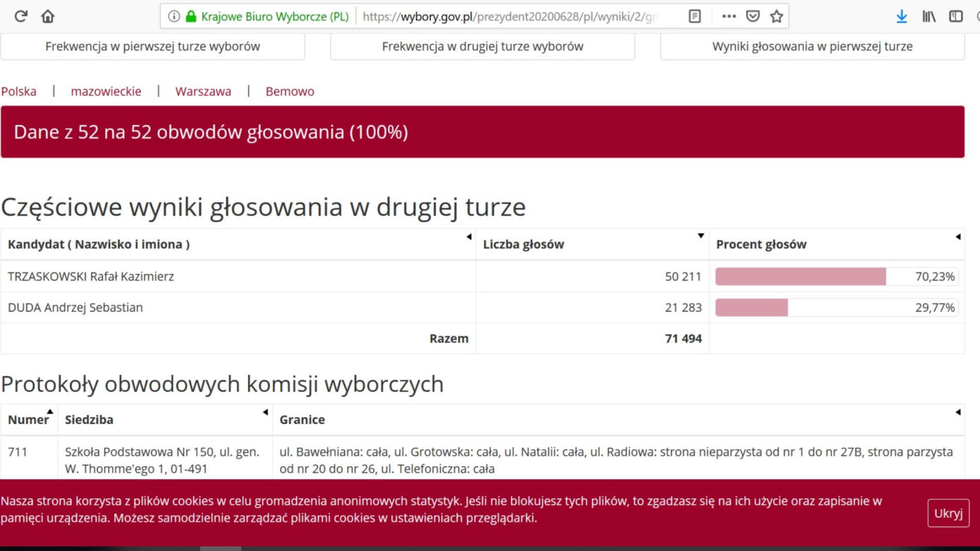Show site information via the info icon
Image resolution: width=980 pixels, height=551 pixels.
(174, 16)
